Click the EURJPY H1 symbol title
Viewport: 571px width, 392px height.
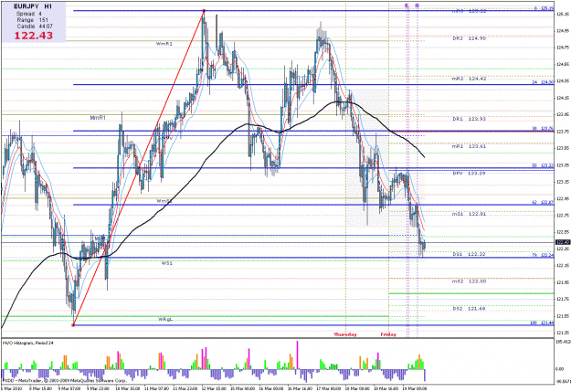coord(33,6)
